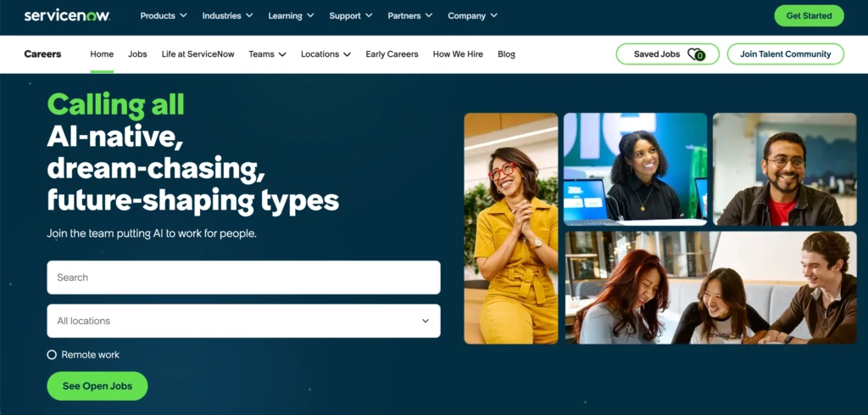Click photo of three laughing colleagues
The image size is (868, 415).
pyautogui.click(x=711, y=288)
